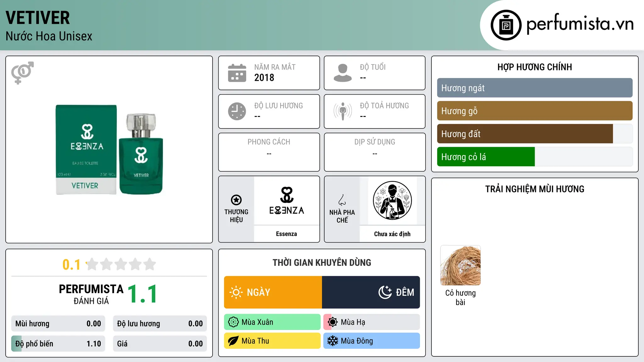Click the winter snowflake icon
Image resolution: width=644 pixels, height=362 pixels.
click(333, 341)
